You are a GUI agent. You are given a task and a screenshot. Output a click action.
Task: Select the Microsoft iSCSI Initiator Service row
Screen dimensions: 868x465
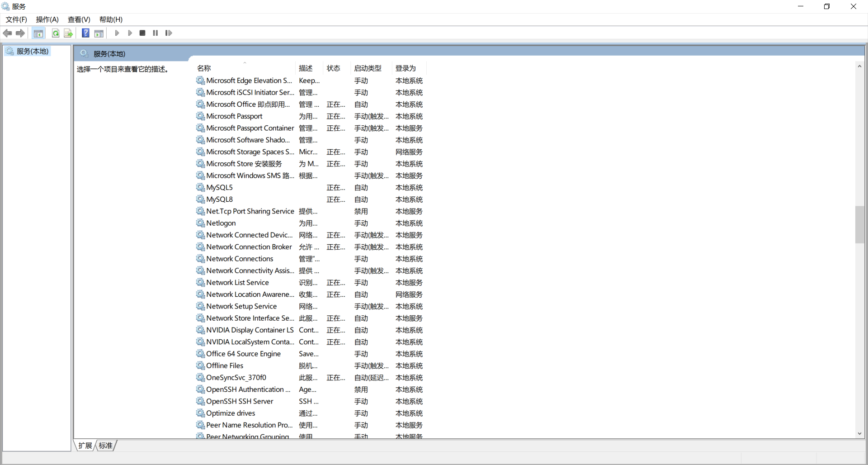pos(311,92)
